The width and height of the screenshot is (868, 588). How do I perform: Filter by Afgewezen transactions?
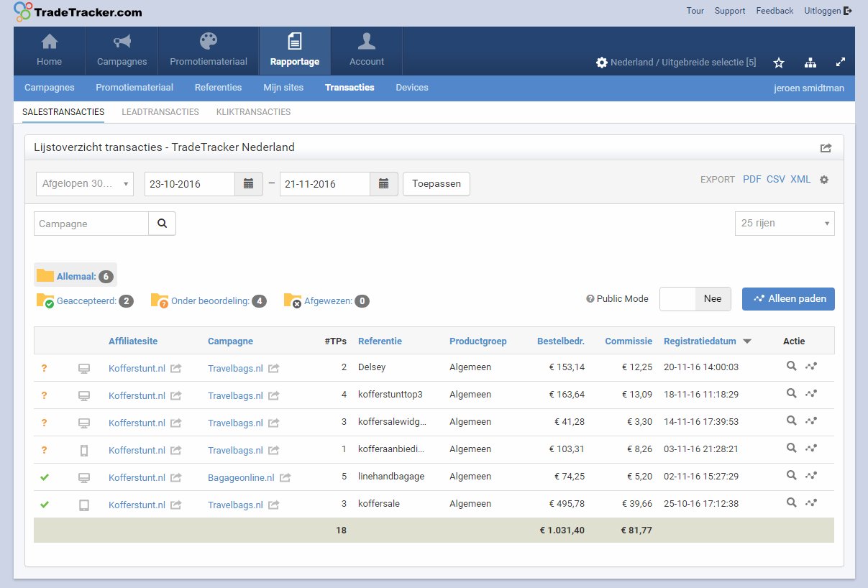(326, 301)
